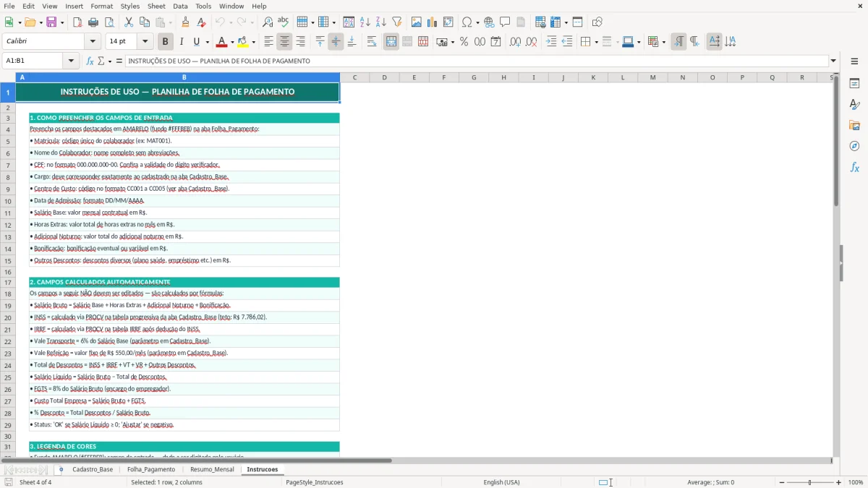Viewport: 868px width, 488px height.
Task: Toggle Align Left
Action: click(x=268, y=42)
